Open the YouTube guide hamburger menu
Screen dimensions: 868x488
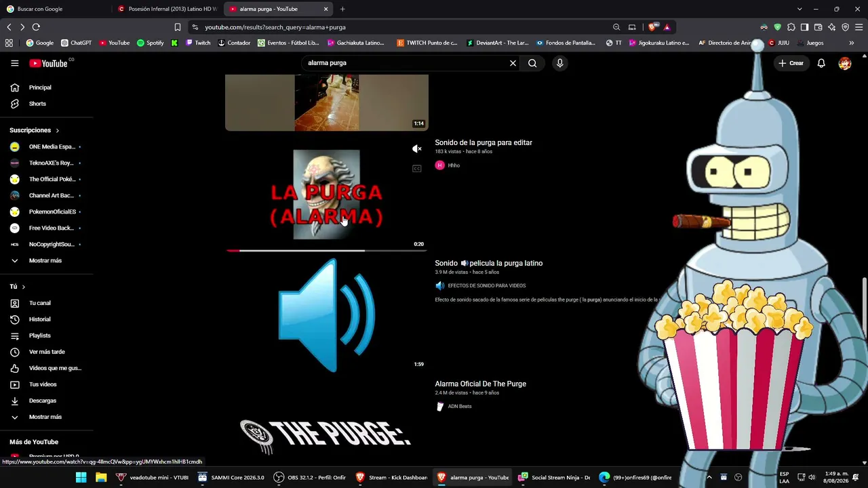15,63
